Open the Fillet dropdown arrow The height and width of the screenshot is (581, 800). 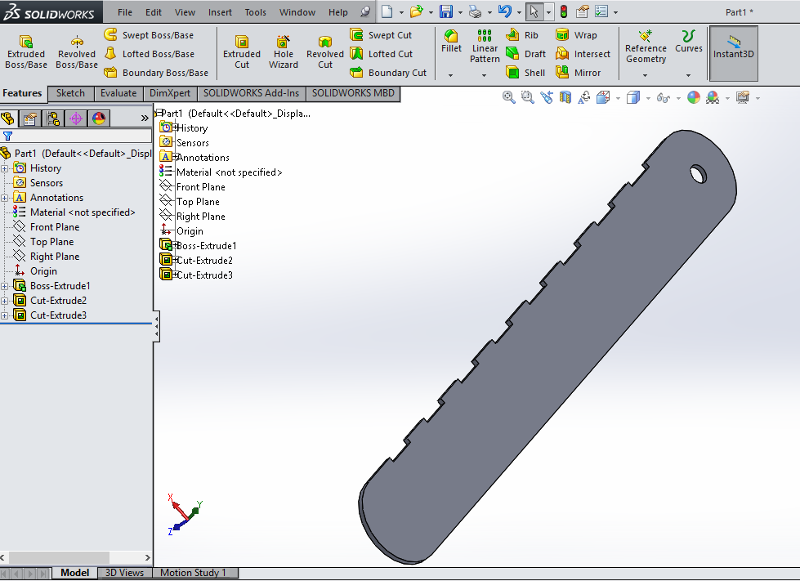[x=451, y=75]
